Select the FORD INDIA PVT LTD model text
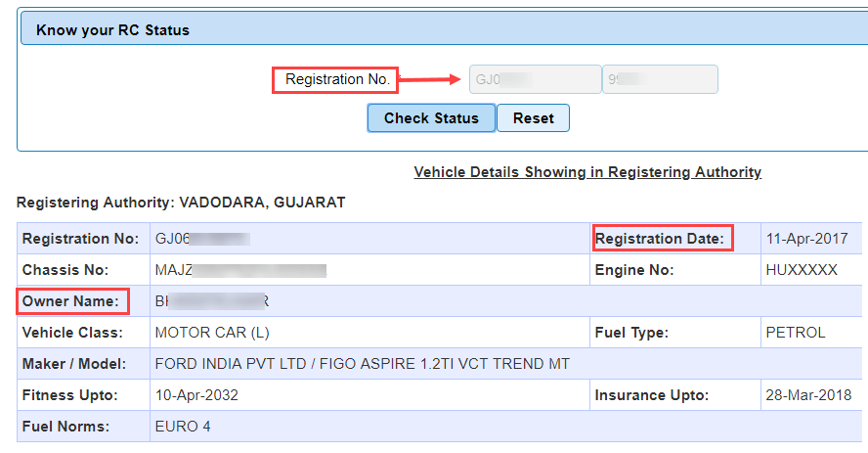The width and height of the screenshot is (868, 453). click(x=362, y=364)
